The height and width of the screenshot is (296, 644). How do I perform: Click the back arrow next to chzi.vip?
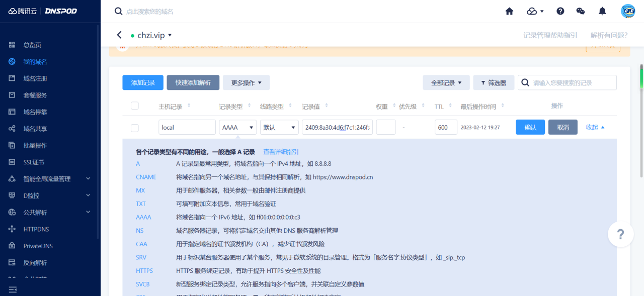coord(119,36)
